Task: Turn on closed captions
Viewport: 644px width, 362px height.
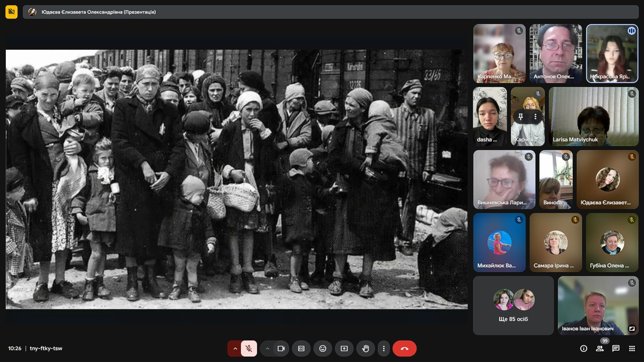Action: click(x=301, y=349)
